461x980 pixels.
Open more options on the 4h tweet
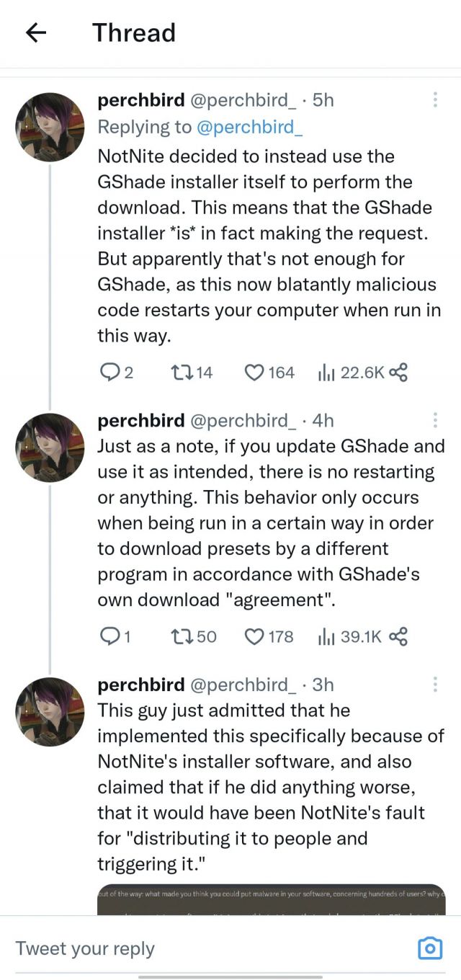pos(435,420)
